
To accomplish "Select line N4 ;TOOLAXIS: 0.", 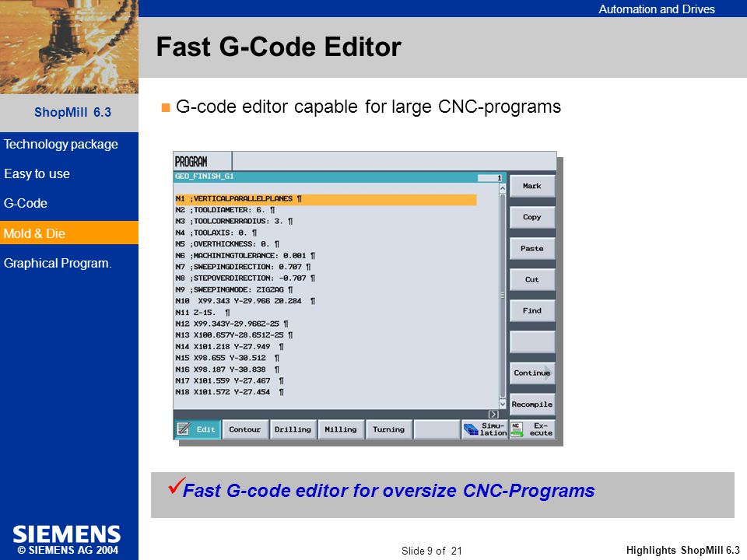I will (x=216, y=233).
